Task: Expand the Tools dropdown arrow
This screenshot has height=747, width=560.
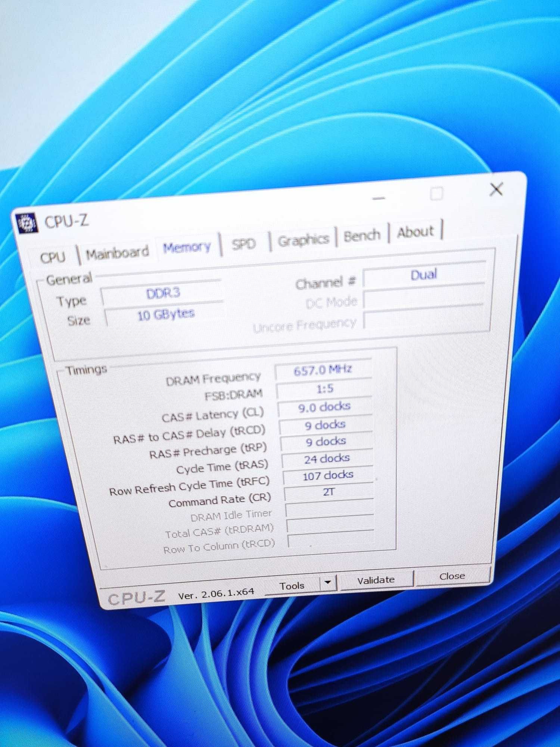Action: 328,582
